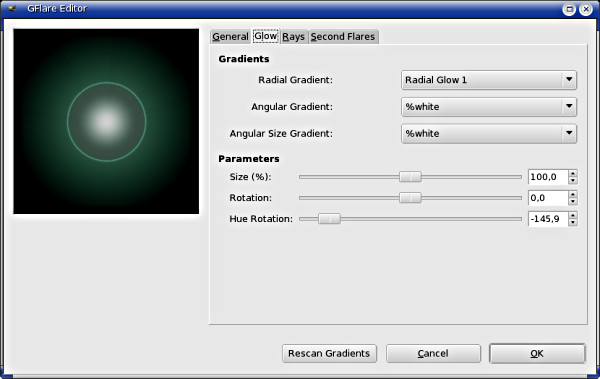The height and width of the screenshot is (379, 600).
Task: Open the Radial Gradient dropdown
Action: (x=489, y=80)
